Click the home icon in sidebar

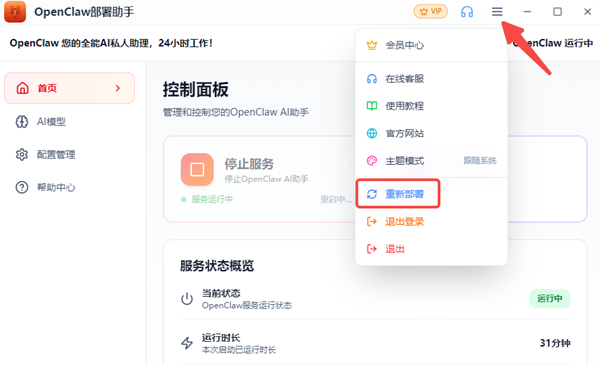pos(22,88)
